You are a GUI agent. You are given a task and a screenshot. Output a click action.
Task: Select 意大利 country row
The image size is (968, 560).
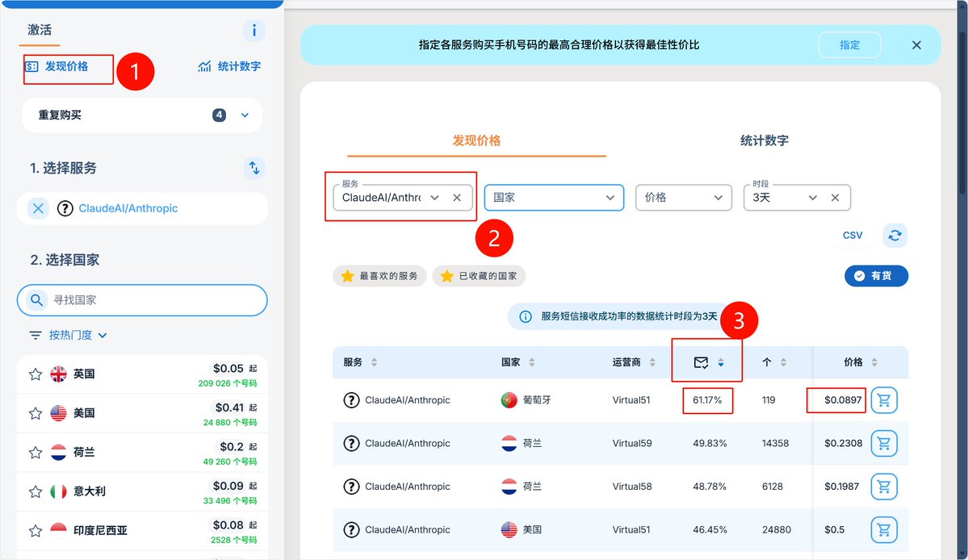click(x=142, y=491)
